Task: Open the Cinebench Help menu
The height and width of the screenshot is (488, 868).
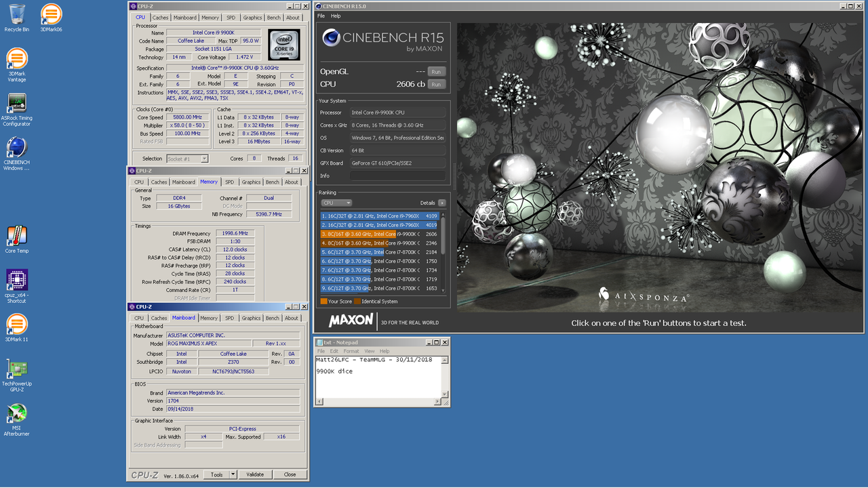Action: point(336,16)
